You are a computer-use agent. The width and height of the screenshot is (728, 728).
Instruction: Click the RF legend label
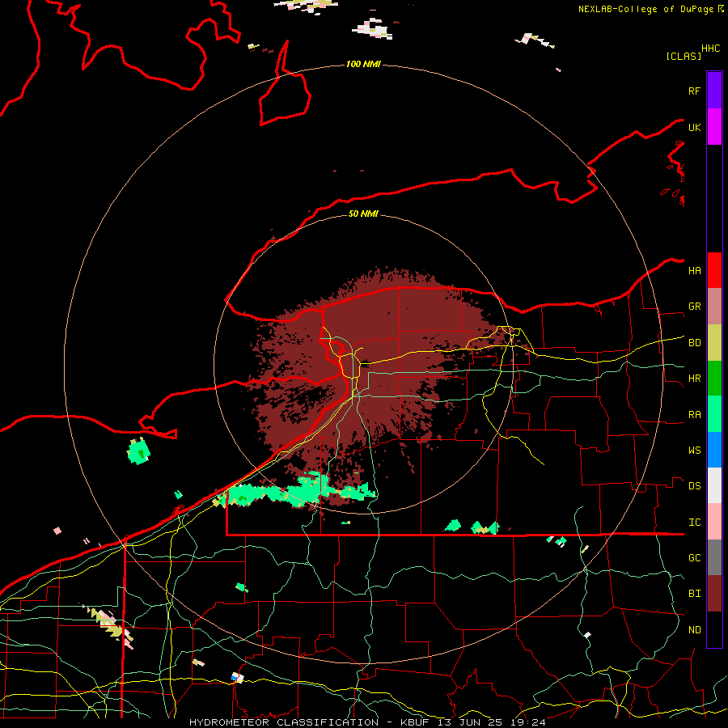[x=695, y=91]
